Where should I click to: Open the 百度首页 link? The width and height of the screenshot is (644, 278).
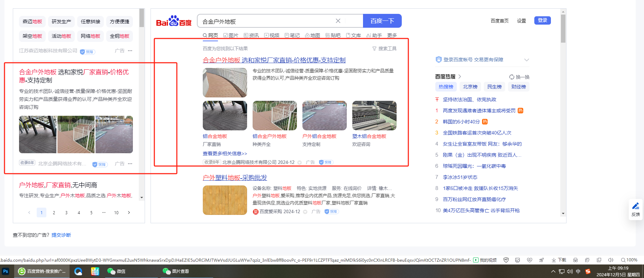click(500, 21)
